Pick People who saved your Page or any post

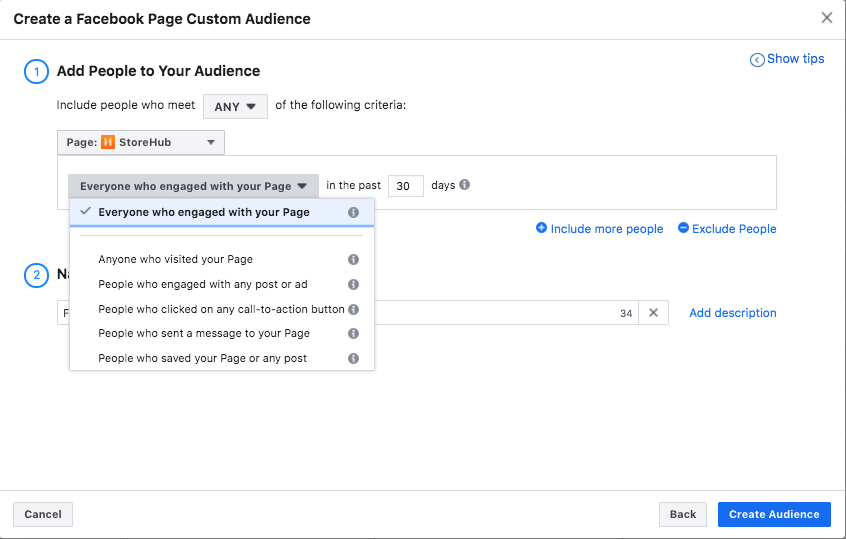222,358
